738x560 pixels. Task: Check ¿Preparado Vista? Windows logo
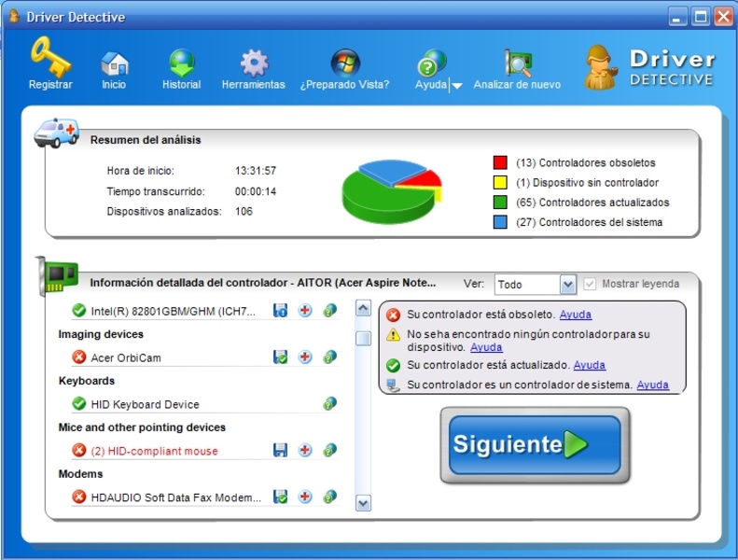pyautogui.click(x=345, y=63)
